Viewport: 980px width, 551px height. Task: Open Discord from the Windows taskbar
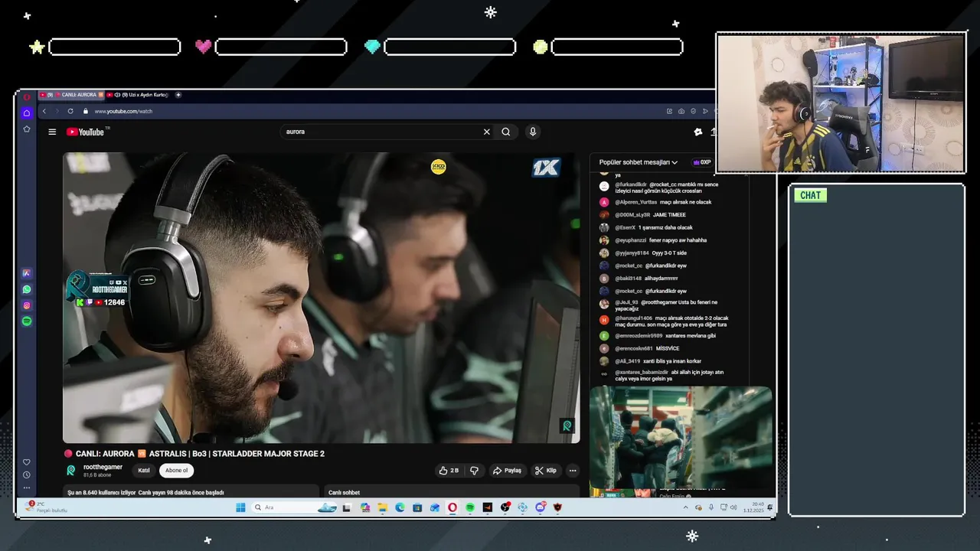click(541, 507)
